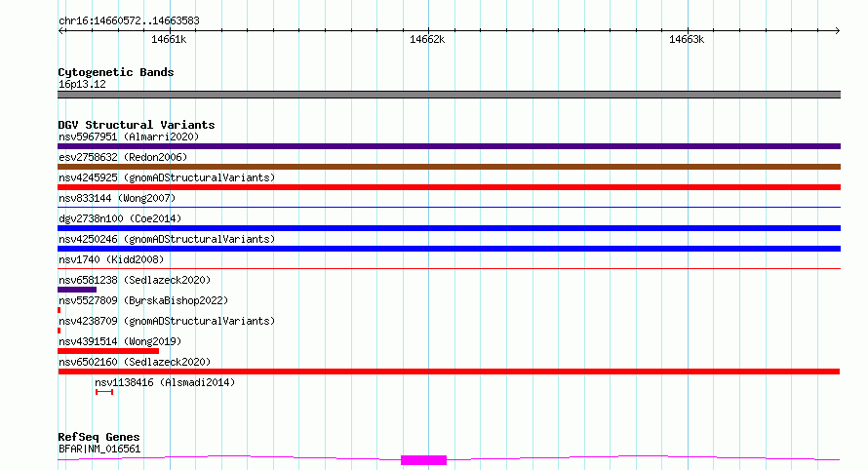Click the 14663k ruler position
Screen dimensions: 868x470
point(687,39)
